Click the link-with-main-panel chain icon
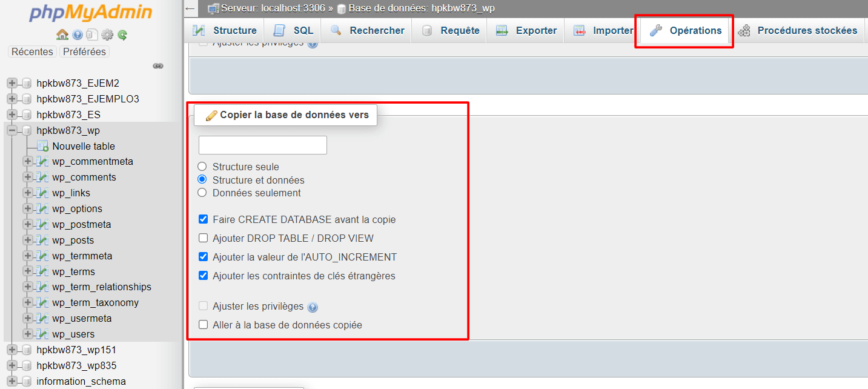This screenshot has height=389, width=868. (158, 65)
